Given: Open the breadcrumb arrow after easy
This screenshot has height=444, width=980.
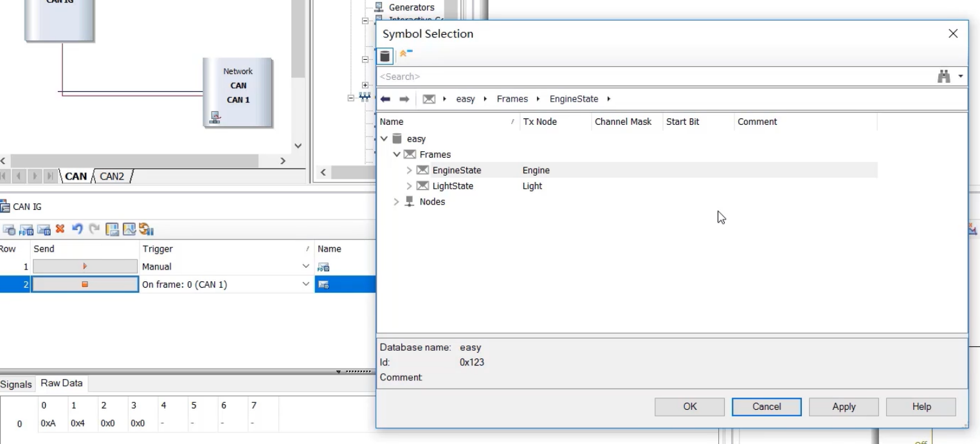Looking at the screenshot, I should coord(485,99).
